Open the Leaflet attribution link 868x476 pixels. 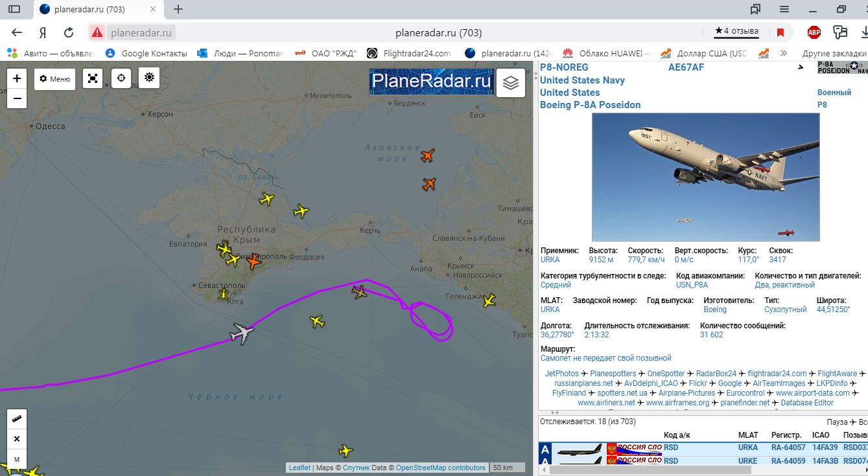299,468
